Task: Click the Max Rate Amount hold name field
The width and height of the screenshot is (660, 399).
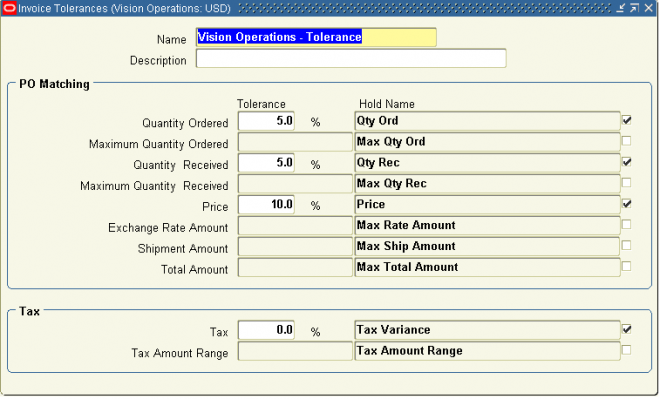Action: pyautogui.click(x=487, y=225)
